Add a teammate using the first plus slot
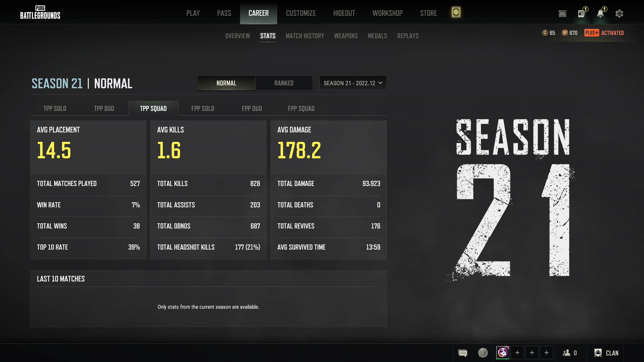Viewport: 644px width, 362px height. [517, 353]
